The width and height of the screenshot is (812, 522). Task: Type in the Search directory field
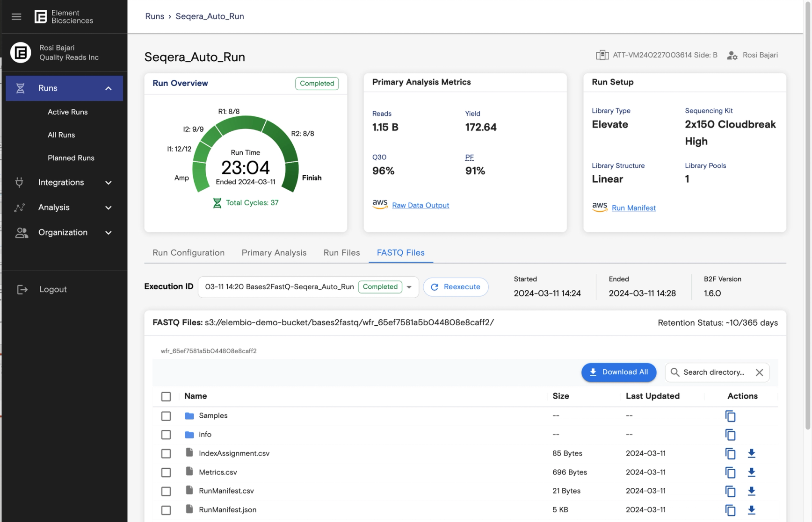pyautogui.click(x=713, y=372)
